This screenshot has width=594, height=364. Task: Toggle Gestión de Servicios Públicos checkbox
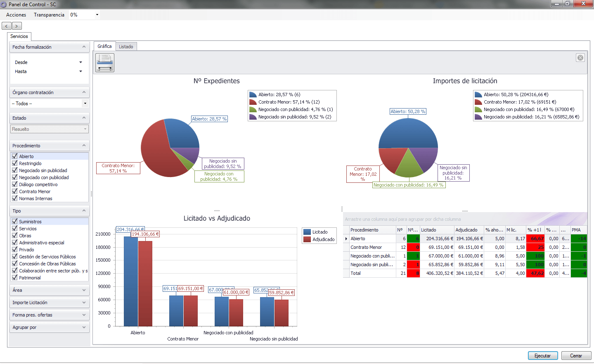pyautogui.click(x=15, y=256)
